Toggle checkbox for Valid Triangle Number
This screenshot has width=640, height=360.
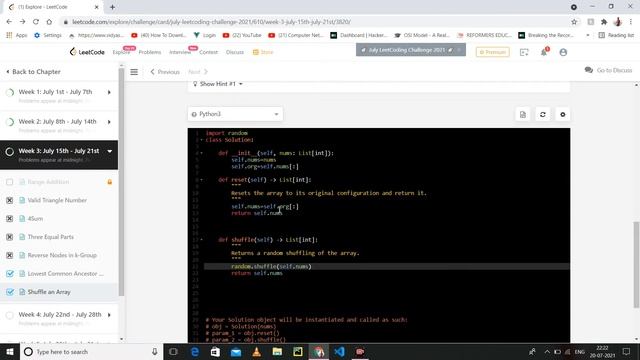click(x=10, y=200)
